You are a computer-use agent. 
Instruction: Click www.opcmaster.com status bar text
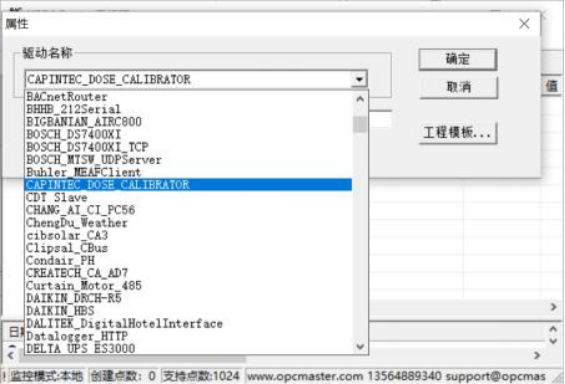[305, 376]
